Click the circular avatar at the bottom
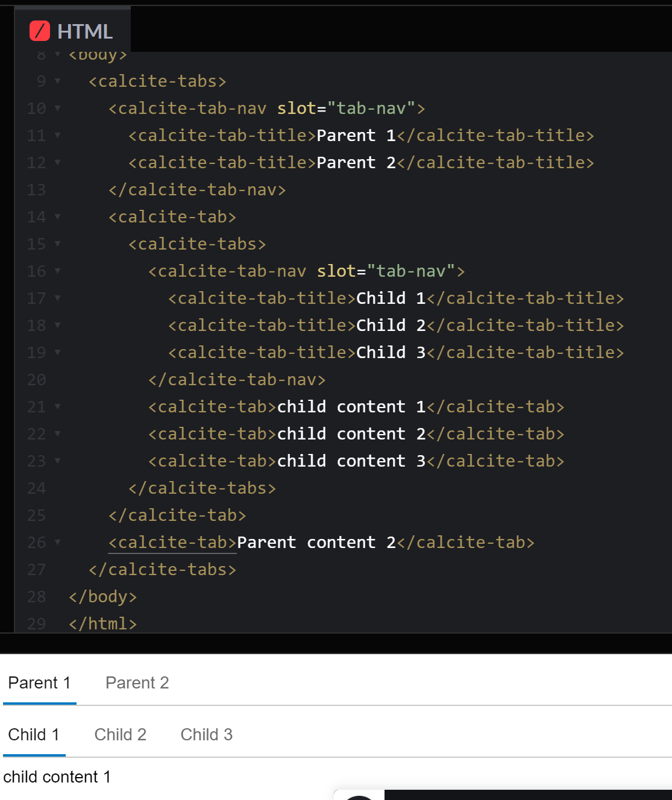 tap(360, 798)
